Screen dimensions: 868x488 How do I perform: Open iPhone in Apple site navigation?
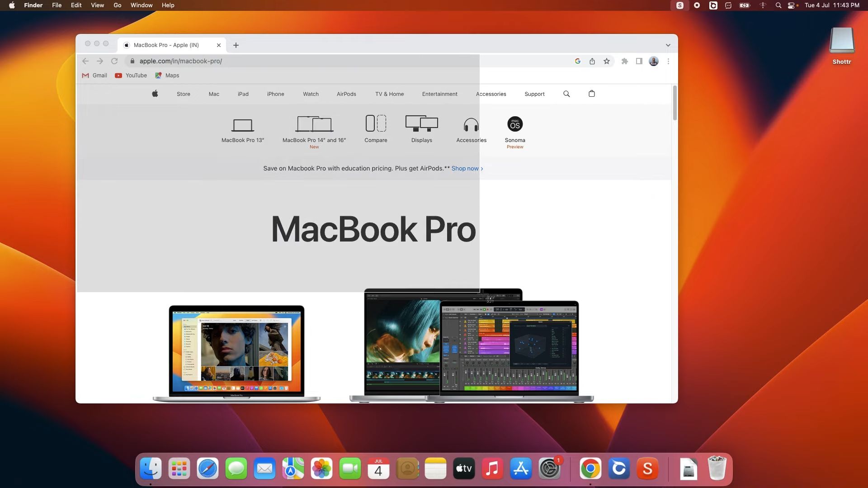(x=276, y=94)
